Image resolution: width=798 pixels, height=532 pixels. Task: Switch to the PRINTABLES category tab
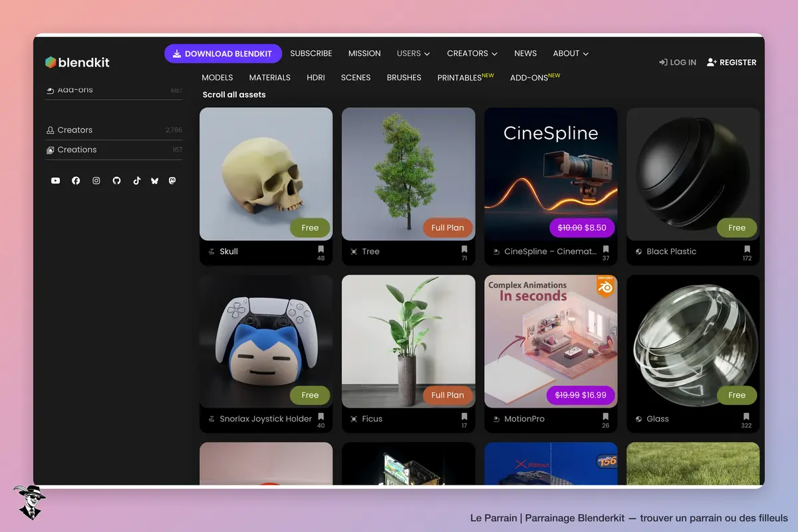[x=465, y=77]
